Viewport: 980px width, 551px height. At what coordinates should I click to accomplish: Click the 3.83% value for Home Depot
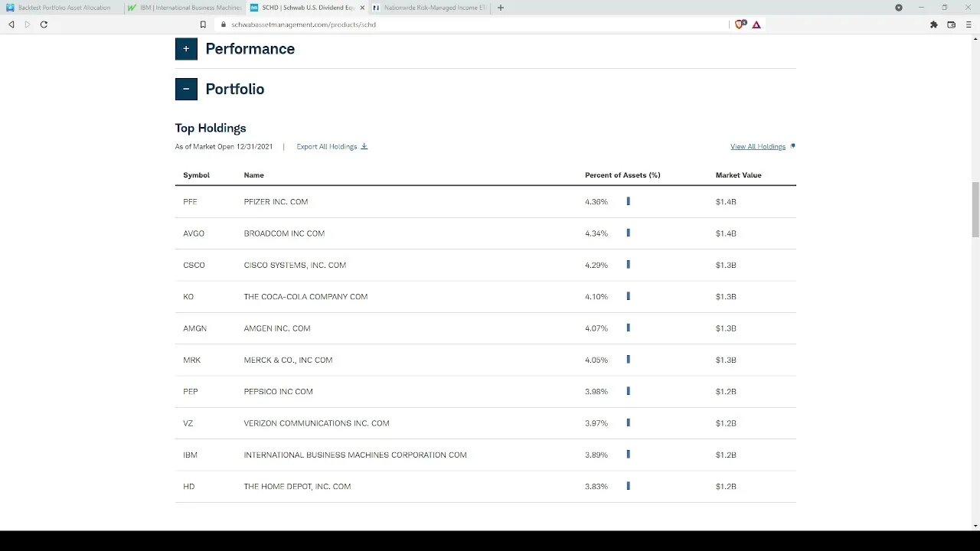point(596,487)
